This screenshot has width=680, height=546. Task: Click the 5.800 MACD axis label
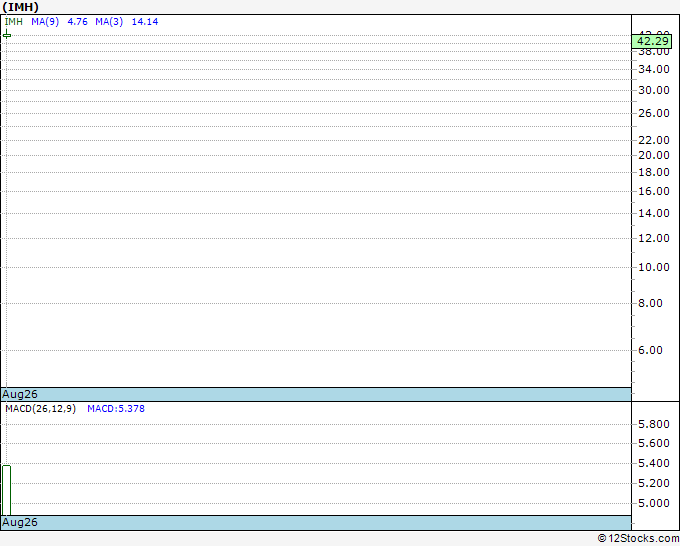tap(654, 424)
